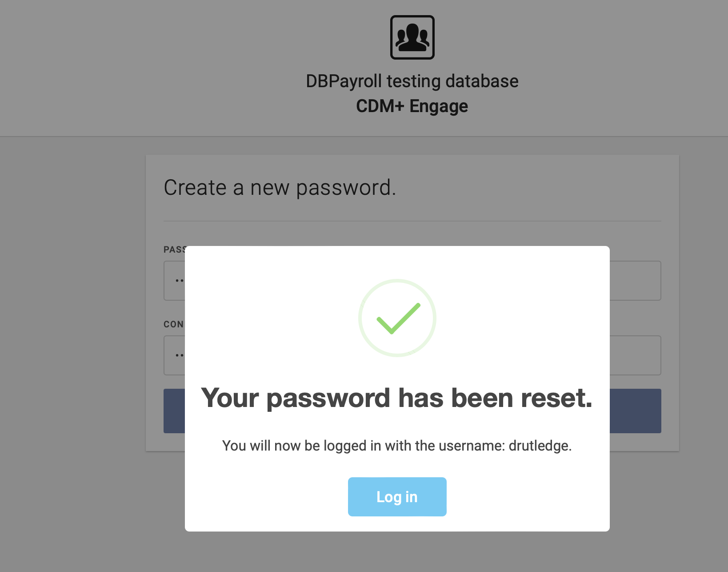Click the username 'drutledge' in the message
The height and width of the screenshot is (572, 728).
[x=540, y=446]
